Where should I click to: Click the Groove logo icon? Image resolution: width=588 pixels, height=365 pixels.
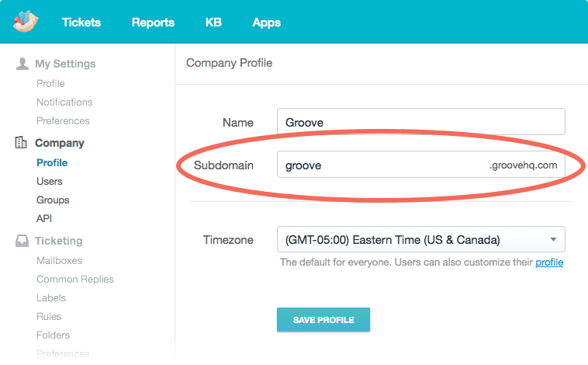26,22
